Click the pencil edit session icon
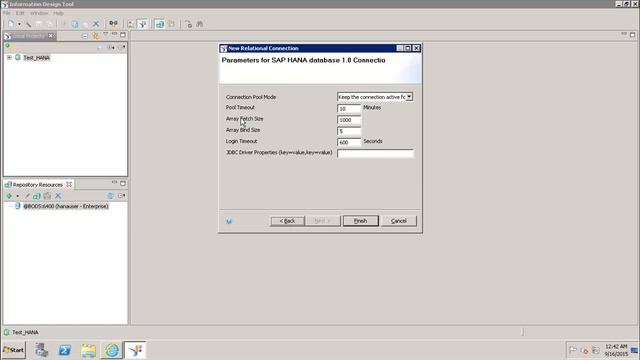The image size is (640, 360). pyautogui.click(x=27, y=196)
